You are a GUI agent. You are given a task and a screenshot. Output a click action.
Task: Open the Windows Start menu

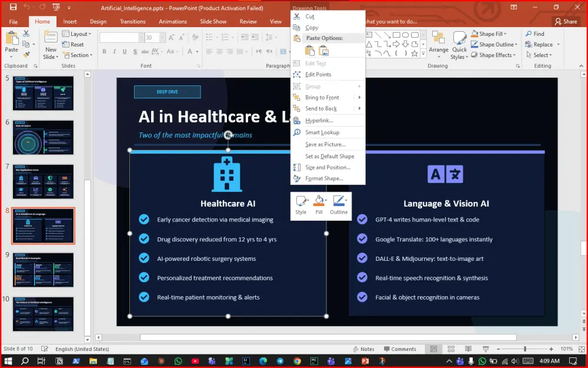8,362
